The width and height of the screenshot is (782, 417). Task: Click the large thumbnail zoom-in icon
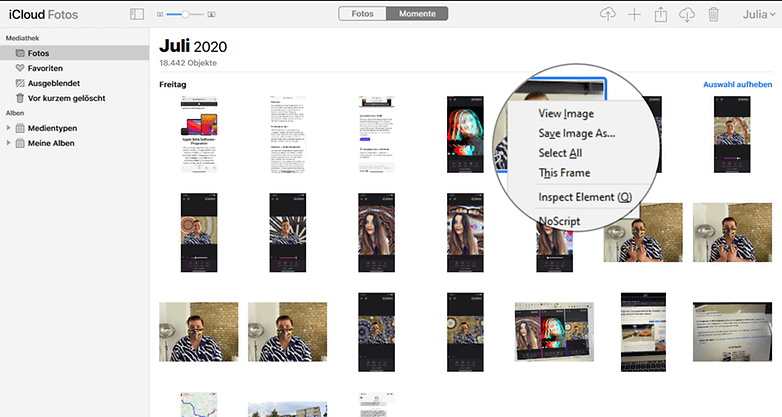pos(216,15)
